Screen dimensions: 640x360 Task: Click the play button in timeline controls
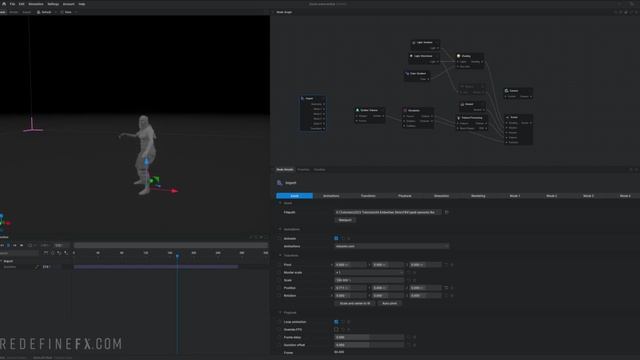(8, 245)
